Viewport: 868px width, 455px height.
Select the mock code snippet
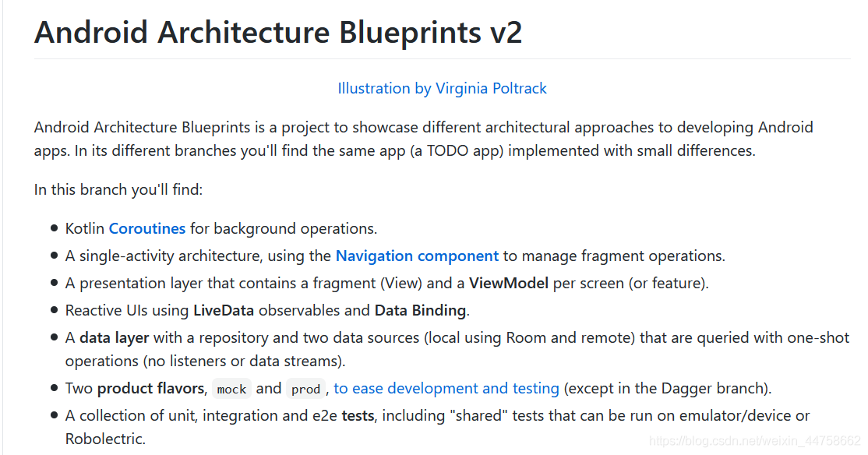[231, 389]
